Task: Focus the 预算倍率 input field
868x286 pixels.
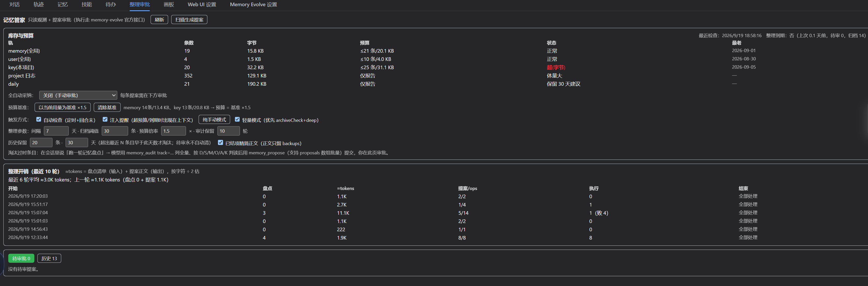Action: [x=174, y=131]
